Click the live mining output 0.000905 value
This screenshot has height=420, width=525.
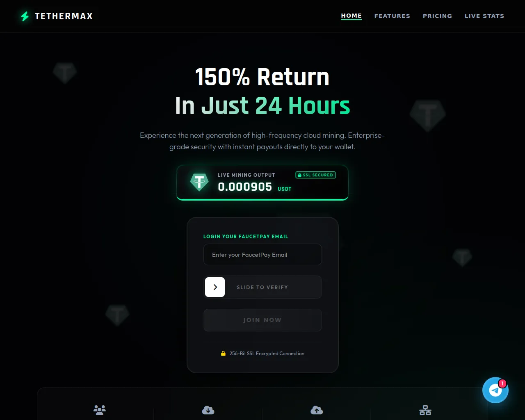click(245, 187)
